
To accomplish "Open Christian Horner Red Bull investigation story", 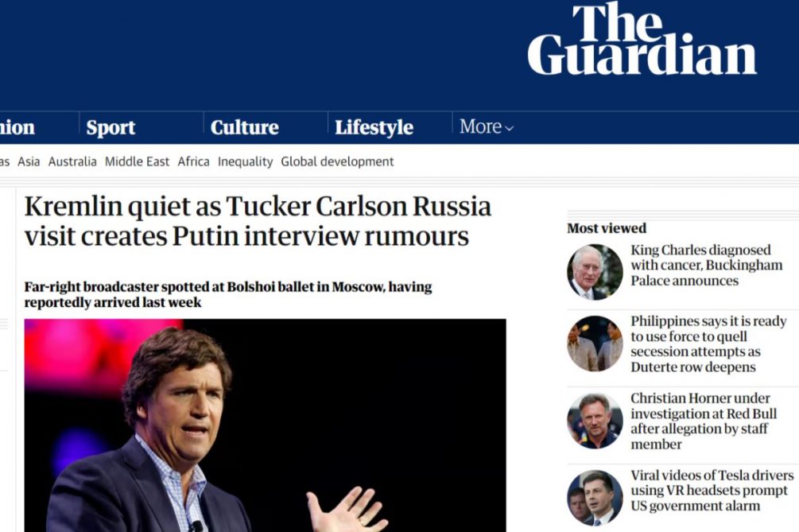I will click(700, 421).
